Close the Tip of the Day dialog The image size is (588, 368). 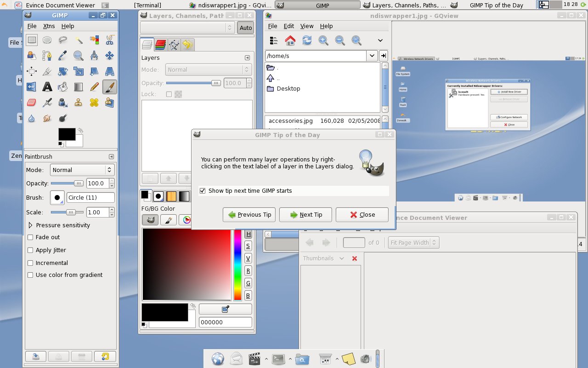[362, 215]
